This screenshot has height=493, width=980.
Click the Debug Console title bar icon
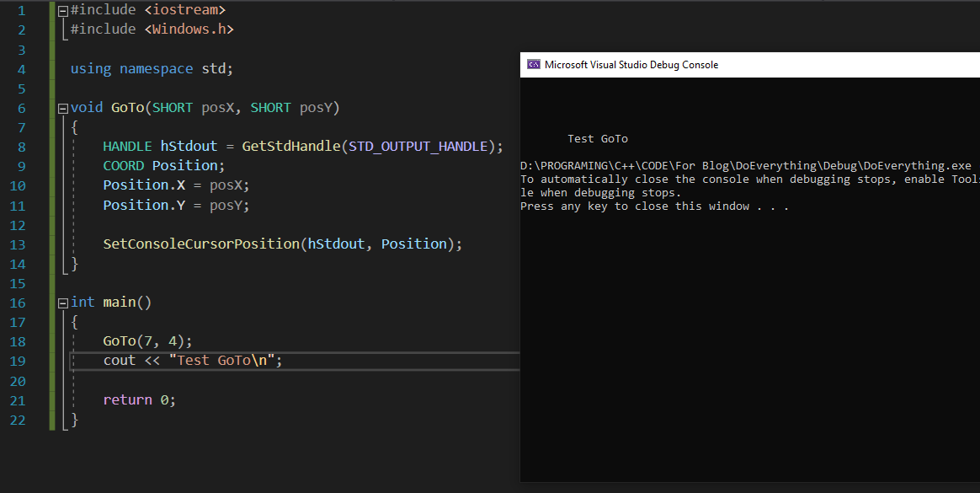point(533,65)
